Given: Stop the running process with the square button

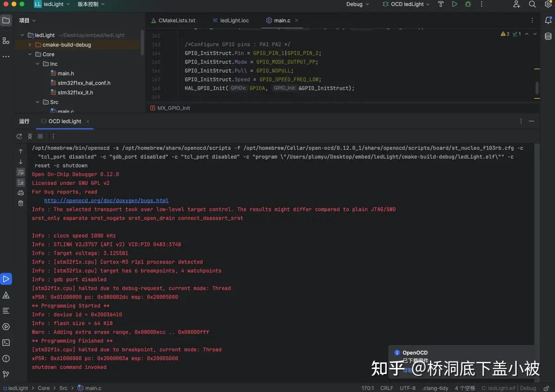Looking at the screenshot, I should point(40,136).
